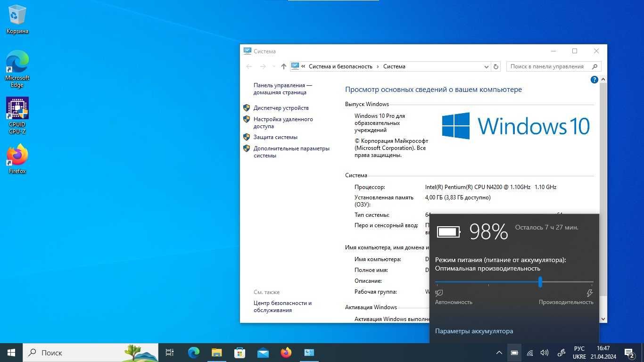The image size is (644, 362).
Task: Click the heading Просмотр основных сведений о вашем компьютере
Action: coord(433,90)
